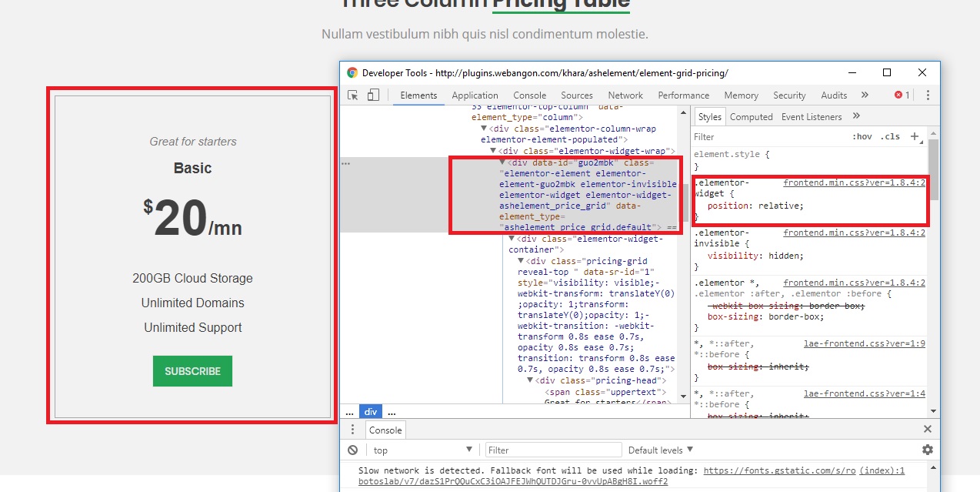980x492 pixels.
Task: Click the green SUBSCRIBE button
Action: [192, 370]
